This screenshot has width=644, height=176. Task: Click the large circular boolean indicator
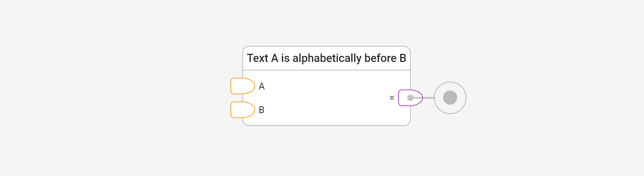click(450, 98)
